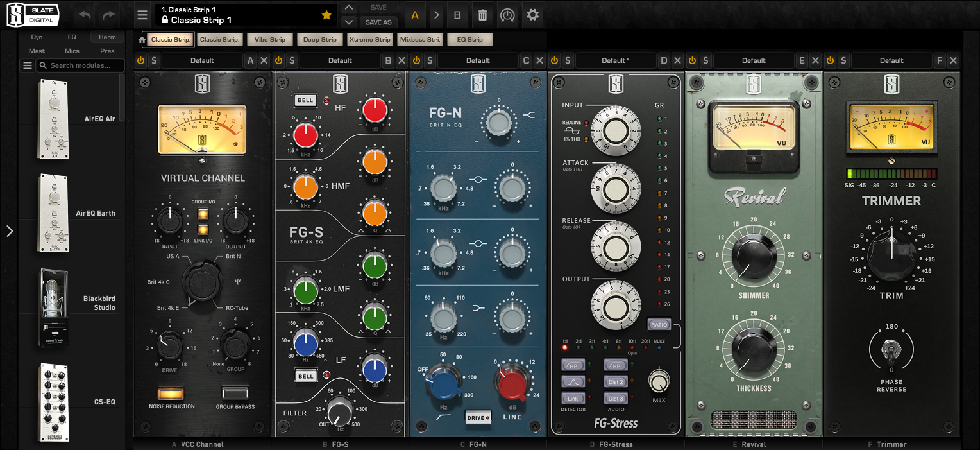This screenshot has height=450, width=980.
Task: Solo FG-N module S button
Action: tap(429, 60)
